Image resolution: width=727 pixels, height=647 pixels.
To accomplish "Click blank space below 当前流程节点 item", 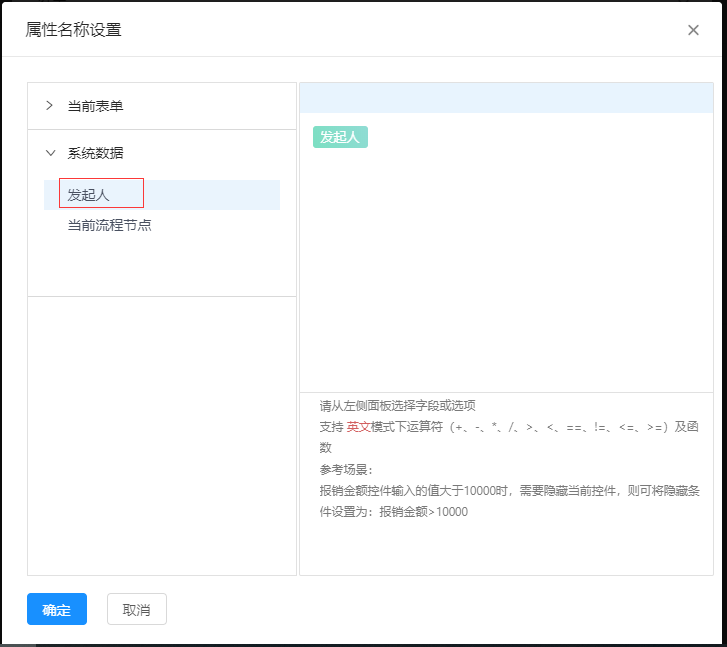I will point(162,265).
